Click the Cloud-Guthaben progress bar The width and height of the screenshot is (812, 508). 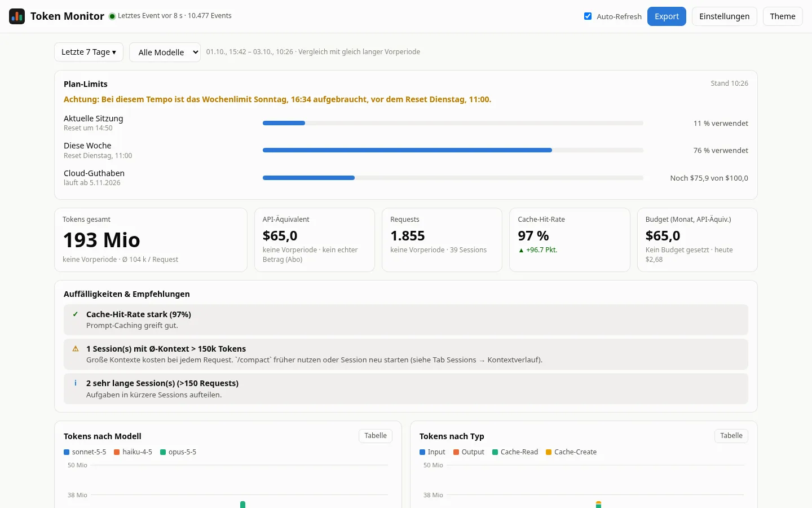point(453,178)
